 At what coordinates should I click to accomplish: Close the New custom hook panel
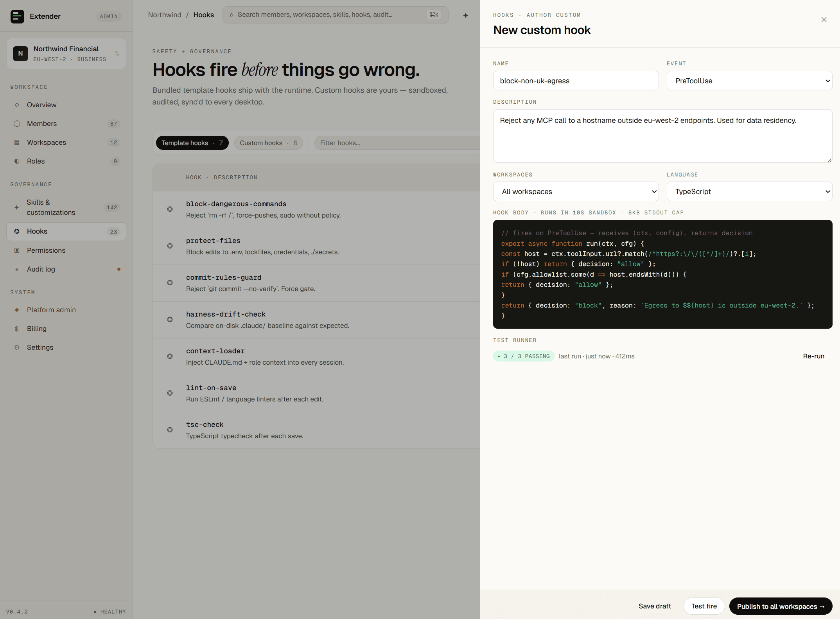click(824, 20)
